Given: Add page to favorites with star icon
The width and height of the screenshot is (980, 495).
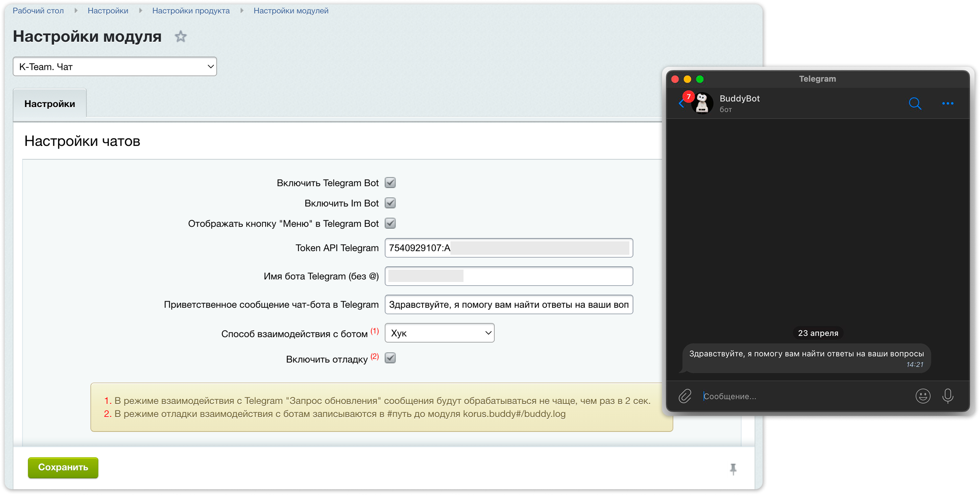Looking at the screenshot, I should pos(180,37).
